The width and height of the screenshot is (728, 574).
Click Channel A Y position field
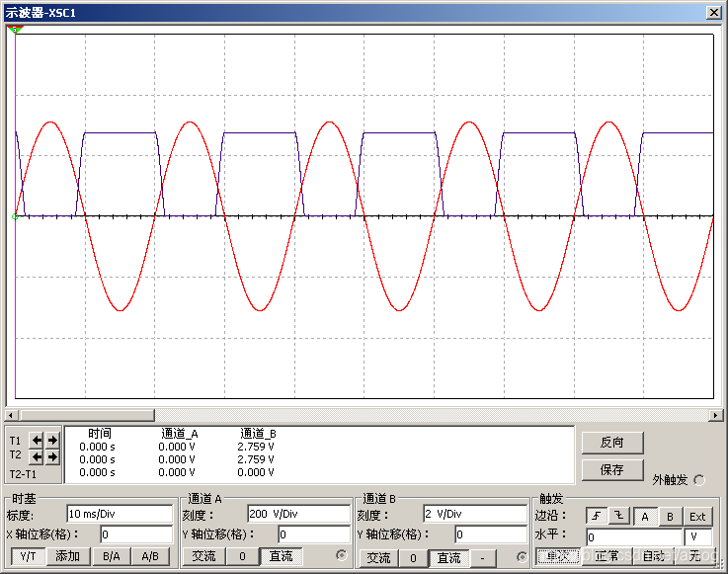[314, 534]
